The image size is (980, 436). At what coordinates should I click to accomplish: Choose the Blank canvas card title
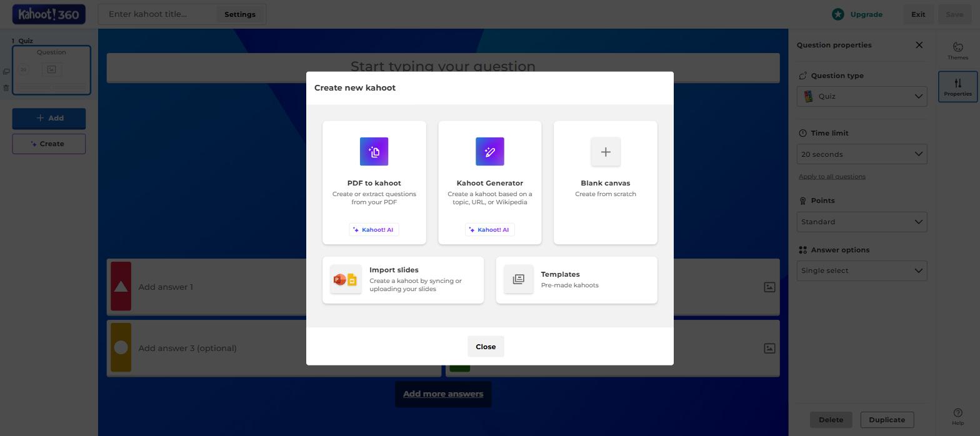605,183
